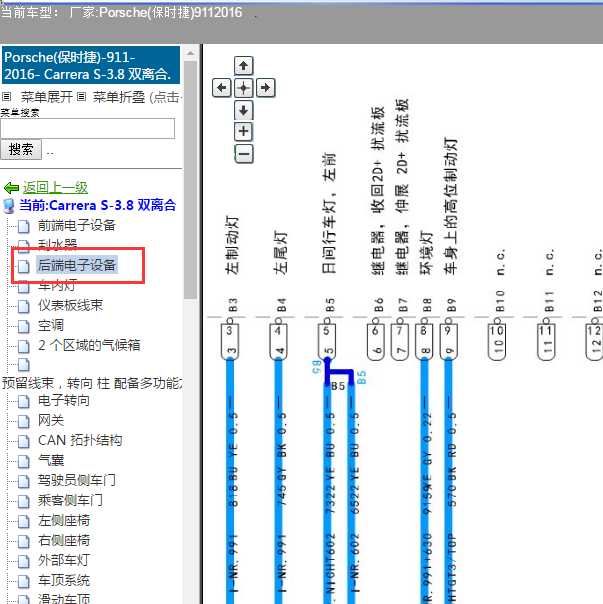Image resolution: width=603 pixels, height=604 pixels.
Task: Click the document icon beside 左侧座椅
Action: pyautogui.click(x=24, y=522)
